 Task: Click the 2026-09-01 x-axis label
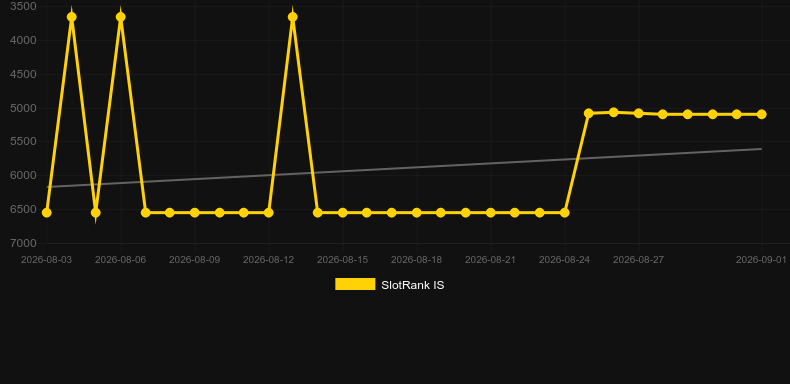pos(761,260)
